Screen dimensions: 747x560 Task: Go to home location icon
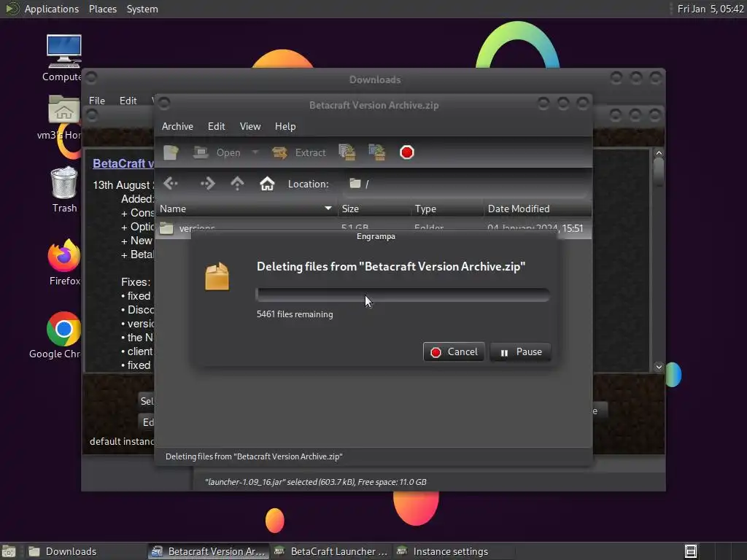(x=267, y=184)
